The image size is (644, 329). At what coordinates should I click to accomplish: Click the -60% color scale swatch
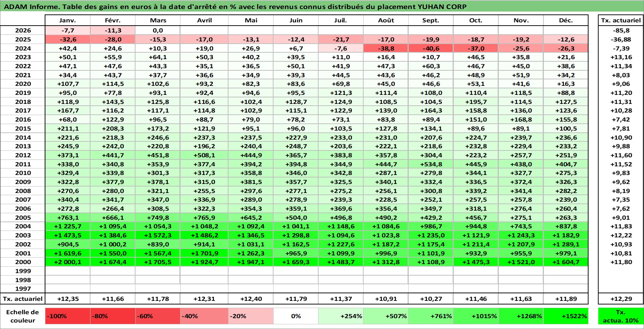158,316
